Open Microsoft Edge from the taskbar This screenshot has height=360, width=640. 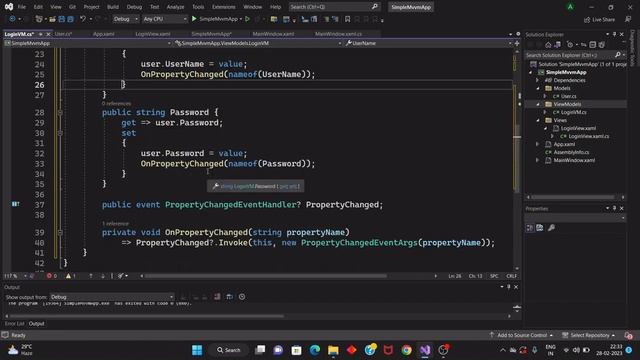coord(315,350)
